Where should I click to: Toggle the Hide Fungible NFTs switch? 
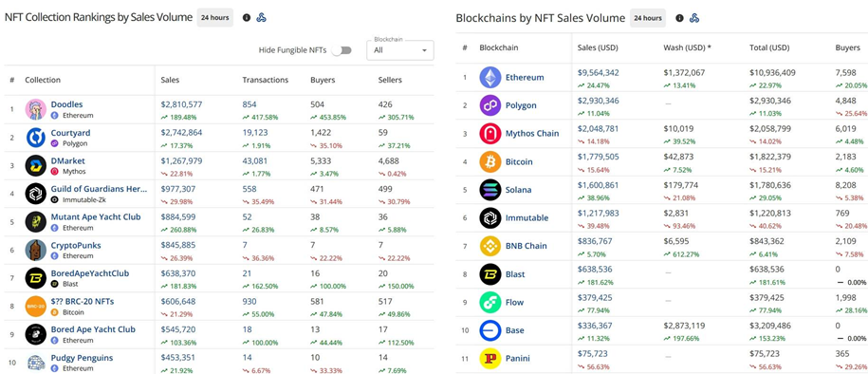pos(342,50)
